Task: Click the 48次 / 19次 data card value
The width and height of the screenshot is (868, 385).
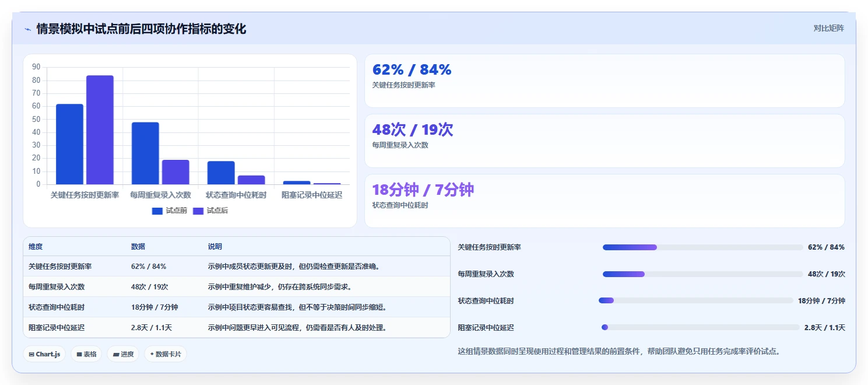Action: click(x=413, y=130)
